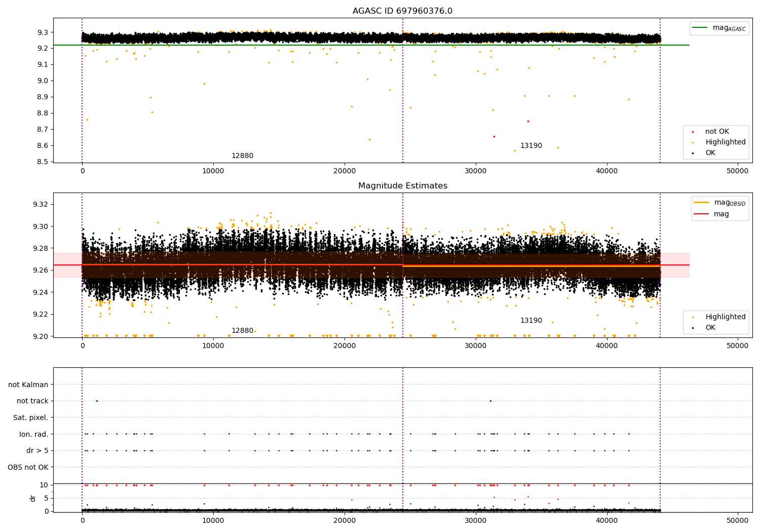Click the 'not track' marker near x=31000
Viewport: 760px width, 532px height.
point(490,401)
